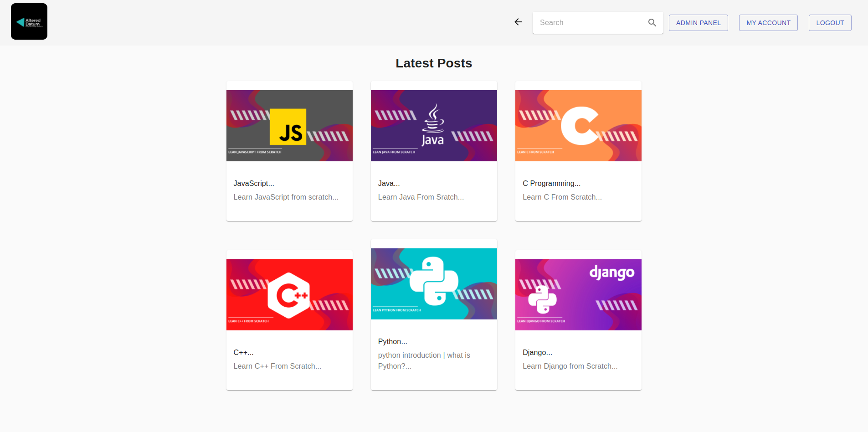Click the Java... post title
868x432 pixels.
coord(389,183)
